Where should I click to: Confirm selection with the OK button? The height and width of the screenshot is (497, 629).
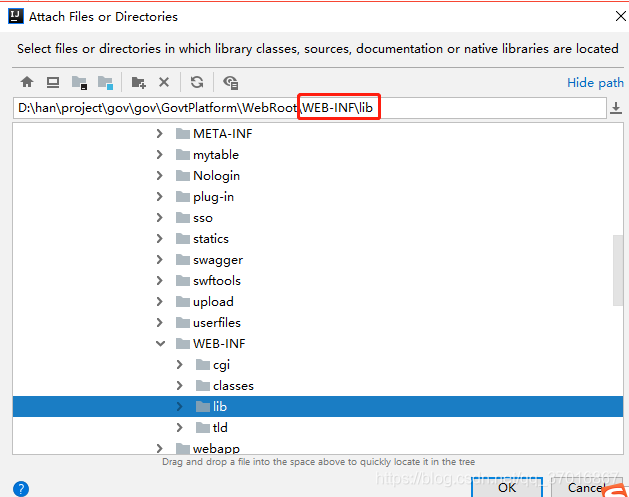coord(507,487)
